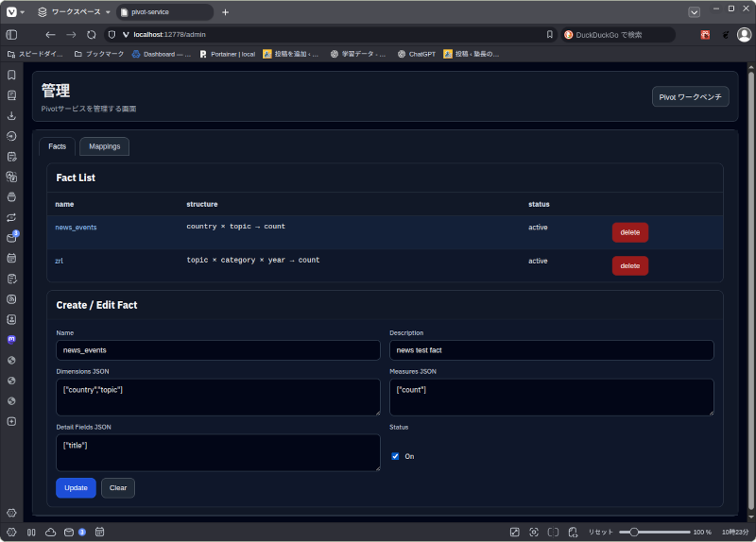The width and height of the screenshot is (756, 542).
Task: Select the Facts tab
Action: tap(58, 146)
